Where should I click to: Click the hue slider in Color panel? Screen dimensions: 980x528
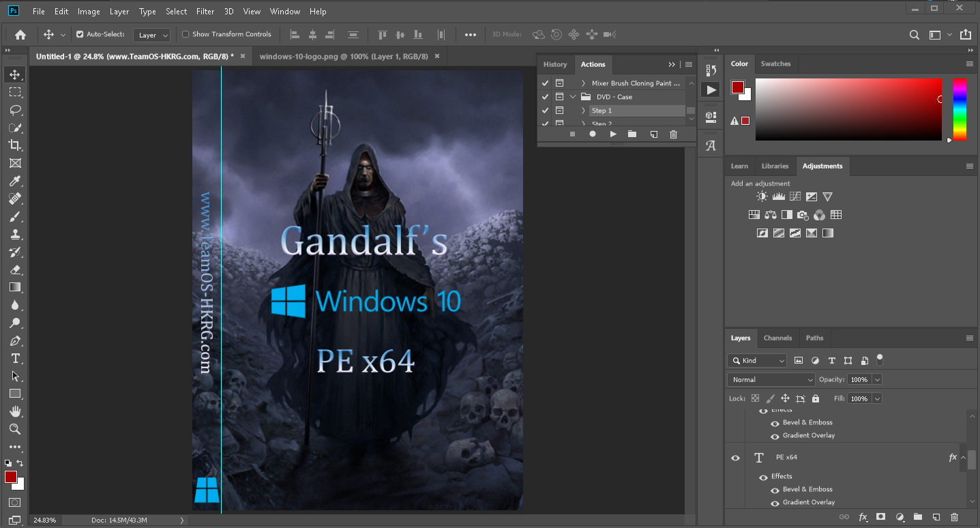(960, 109)
